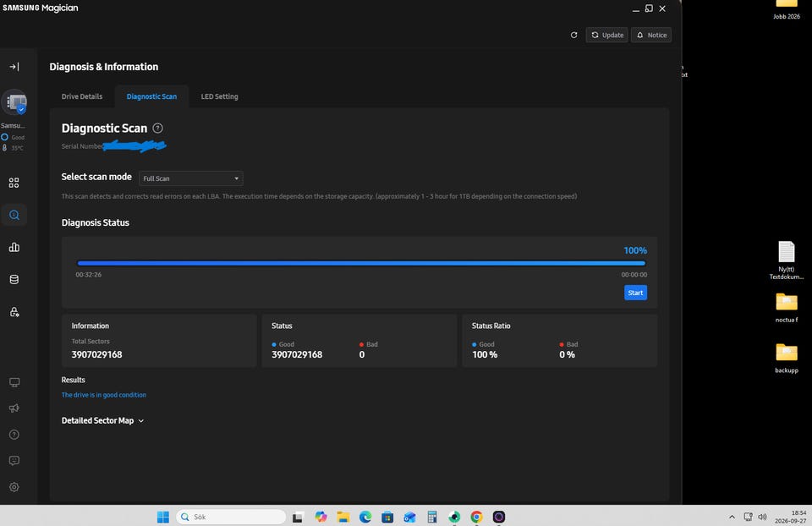Select the backupp folder on desktop
Screen dimensions: 812x526
786,359
